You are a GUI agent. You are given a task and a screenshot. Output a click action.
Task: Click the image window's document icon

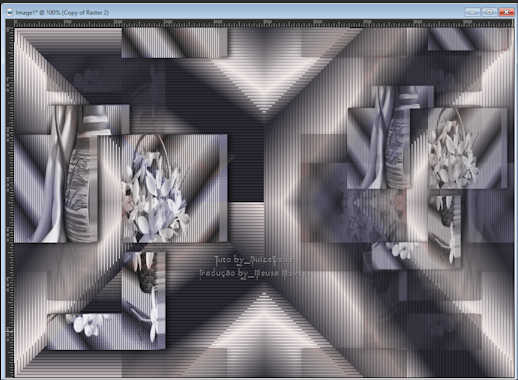(x=10, y=12)
